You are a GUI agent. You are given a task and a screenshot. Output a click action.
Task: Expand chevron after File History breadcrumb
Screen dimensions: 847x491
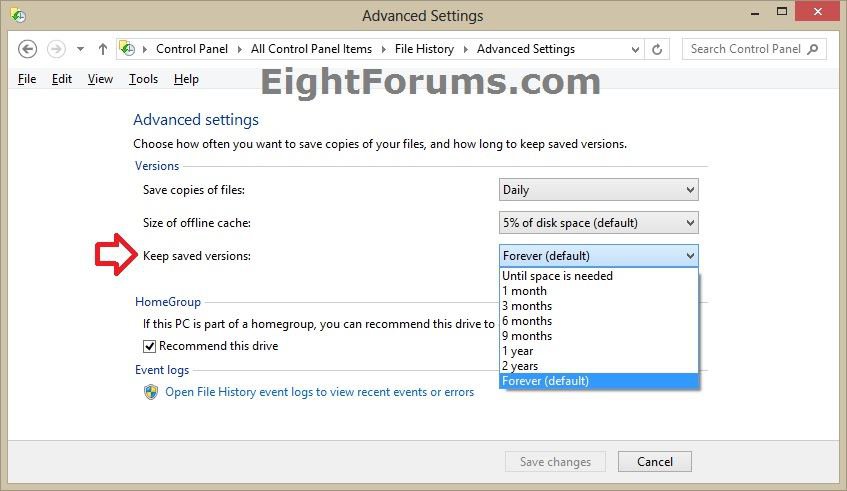tap(466, 49)
